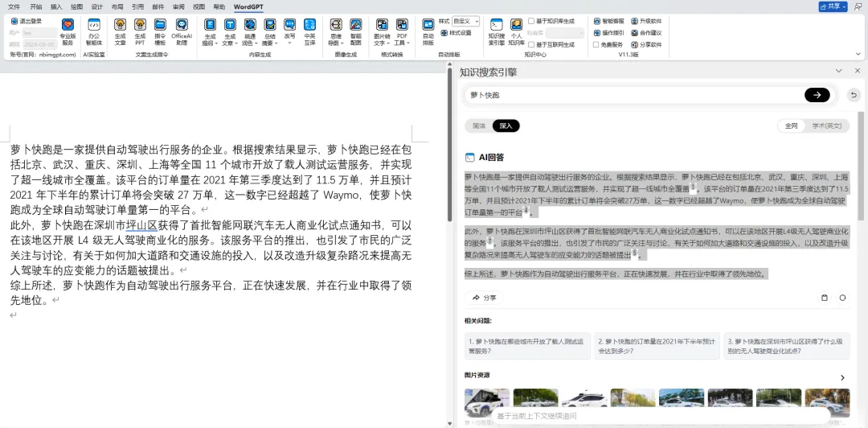Switch to the 设计 tab
Screen dimensions: 868x428
(97, 6)
